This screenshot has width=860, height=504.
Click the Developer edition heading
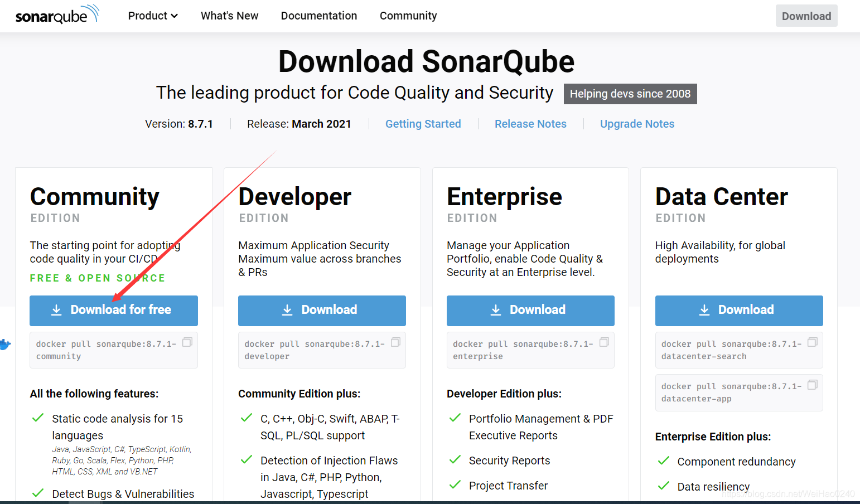tap(295, 197)
